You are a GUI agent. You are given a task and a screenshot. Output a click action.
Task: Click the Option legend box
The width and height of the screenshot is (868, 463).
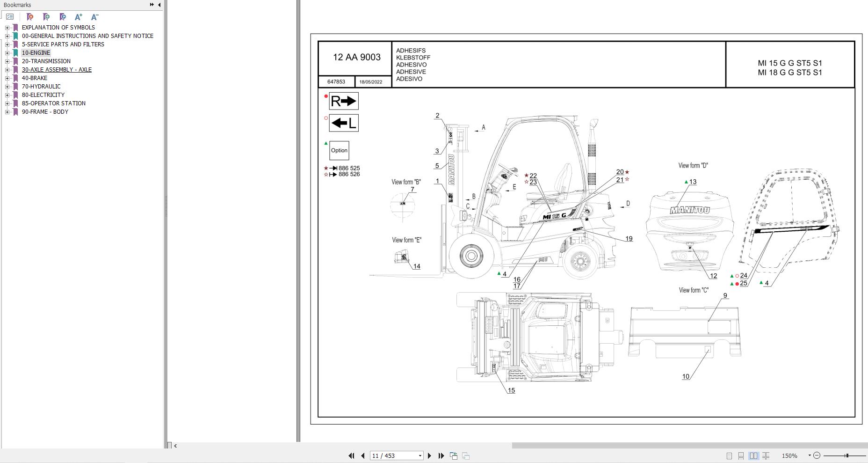click(x=339, y=150)
